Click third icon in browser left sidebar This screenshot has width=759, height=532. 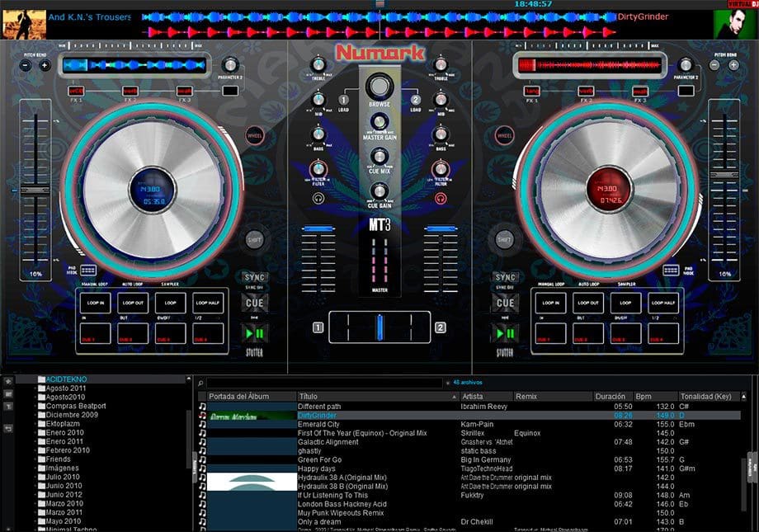coord(8,407)
